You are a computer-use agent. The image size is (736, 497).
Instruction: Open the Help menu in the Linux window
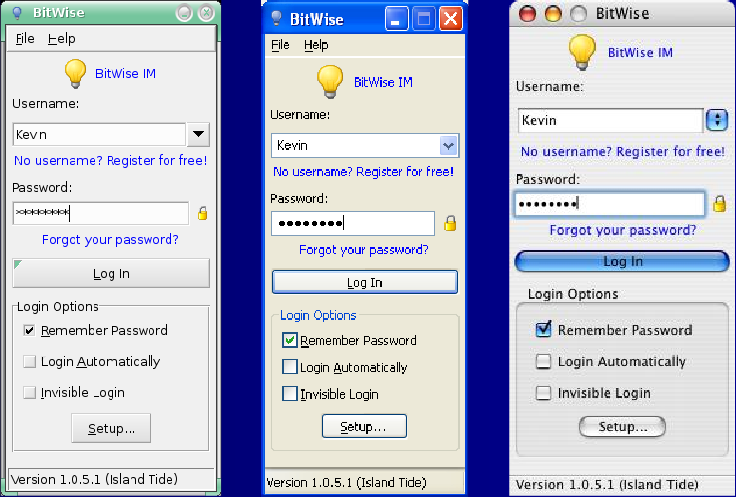[x=61, y=38]
